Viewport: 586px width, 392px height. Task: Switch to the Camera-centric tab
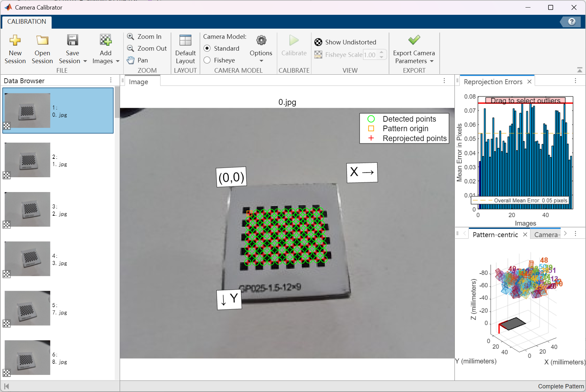pos(546,234)
